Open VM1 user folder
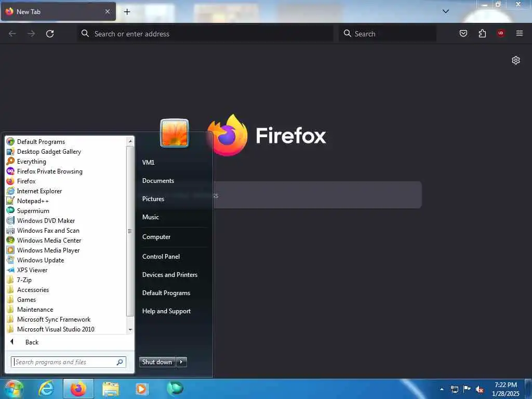This screenshot has height=399, width=532. (148, 162)
